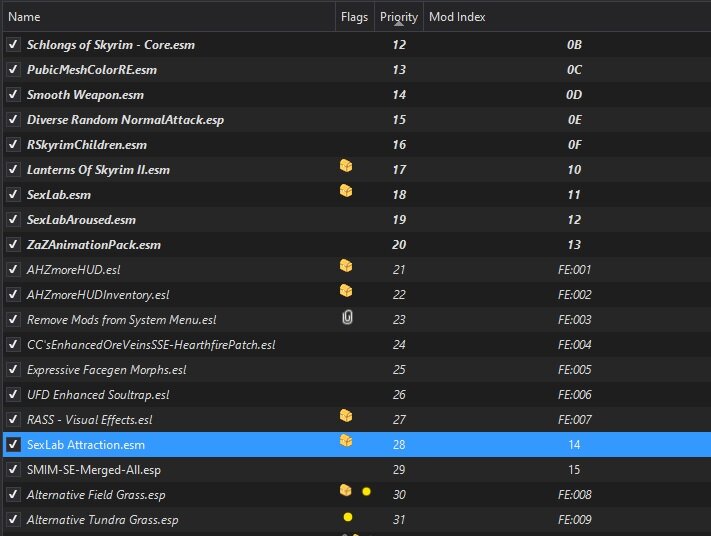Click mod index 0C cell

point(574,70)
